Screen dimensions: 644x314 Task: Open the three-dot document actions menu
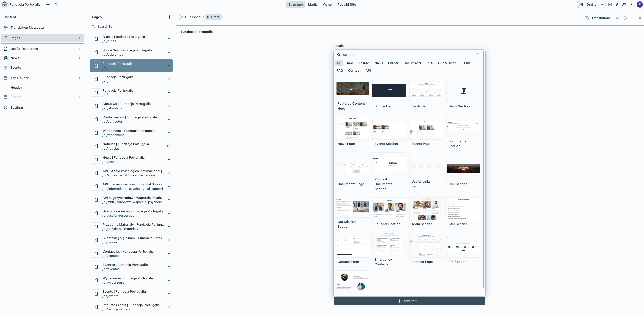pos(632,18)
